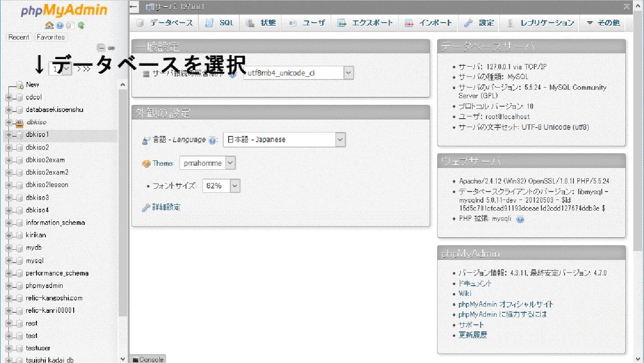The image size is (644, 363).
Task: Open the 82% font size dropdown
Action: pos(221,186)
